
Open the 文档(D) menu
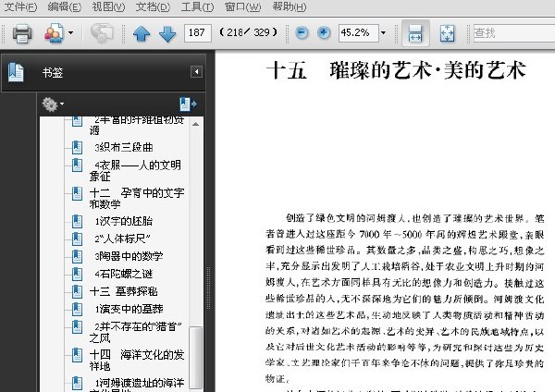click(153, 6)
